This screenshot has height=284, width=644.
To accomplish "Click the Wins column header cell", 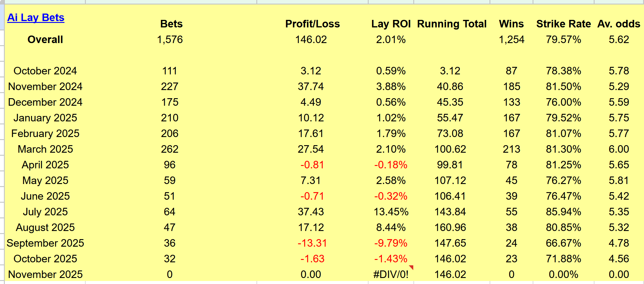I will [x=511, y=24].
